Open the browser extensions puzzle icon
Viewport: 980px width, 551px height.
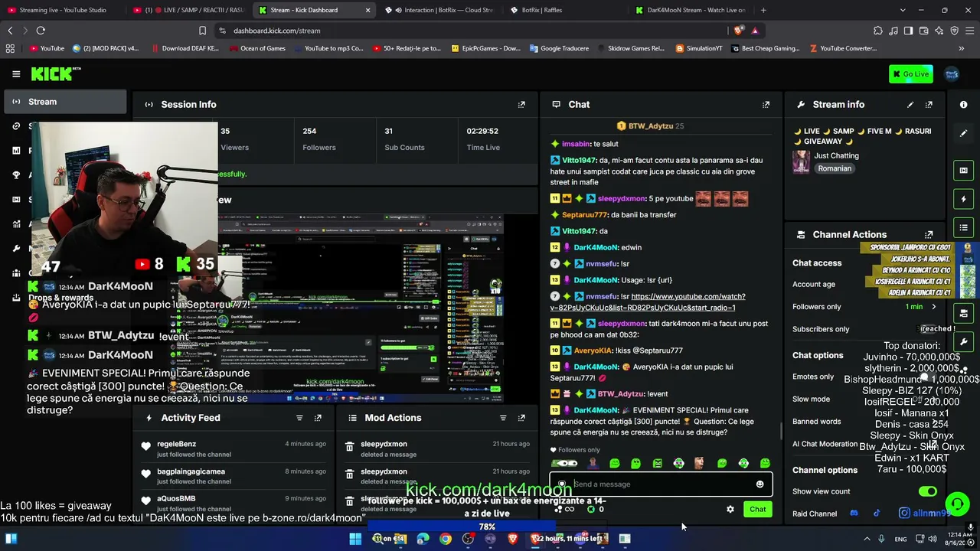point(878,31)
